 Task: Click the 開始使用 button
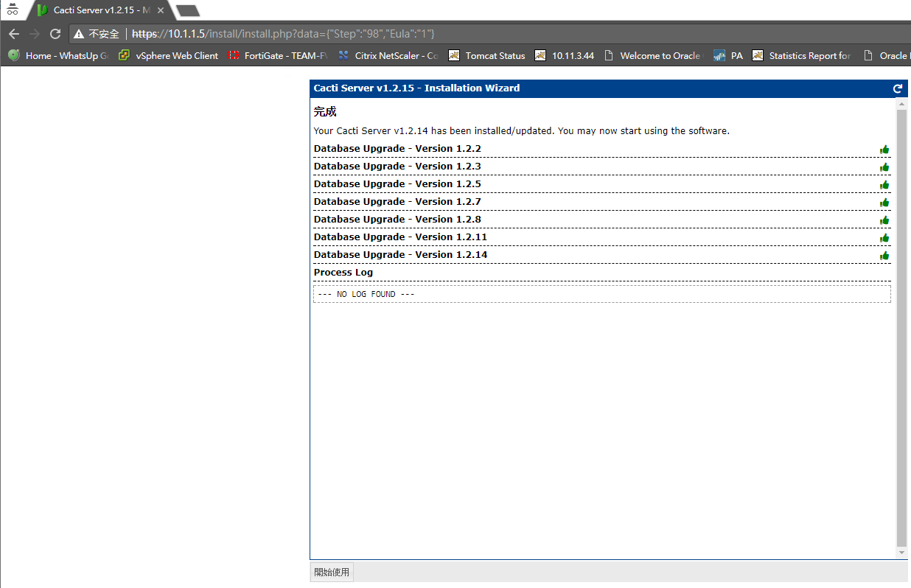pos(332,573)
